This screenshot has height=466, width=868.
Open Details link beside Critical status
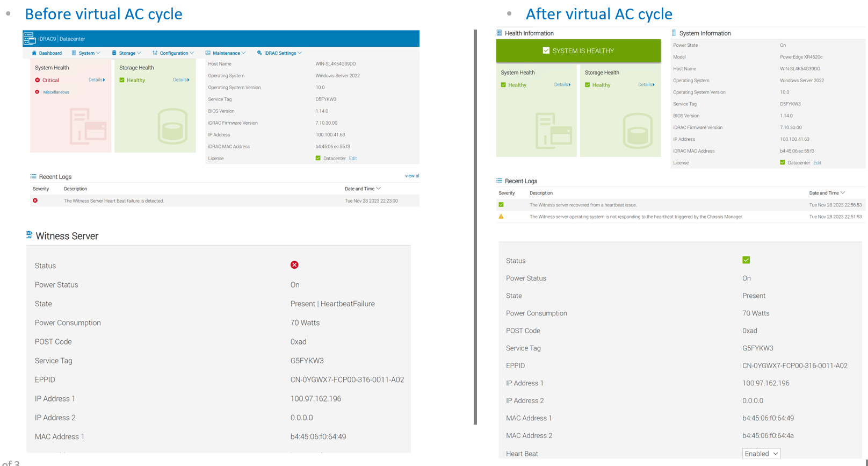click(97, 80)
